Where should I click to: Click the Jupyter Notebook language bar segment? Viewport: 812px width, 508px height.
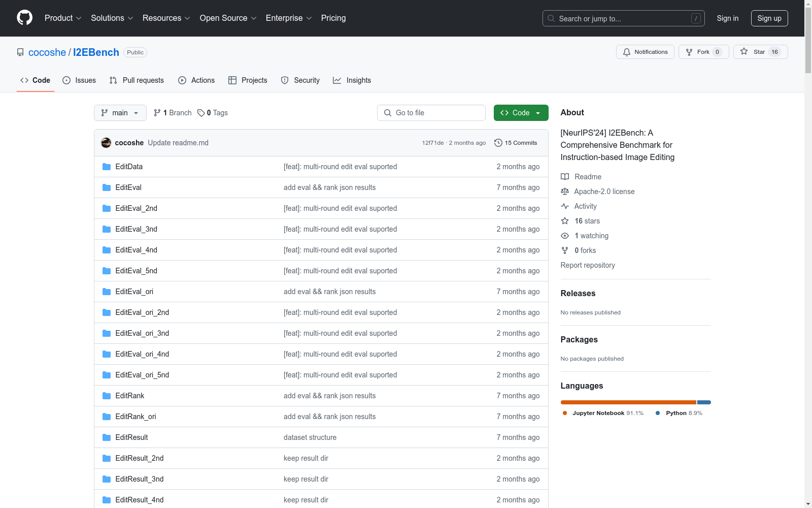[628, 402]
